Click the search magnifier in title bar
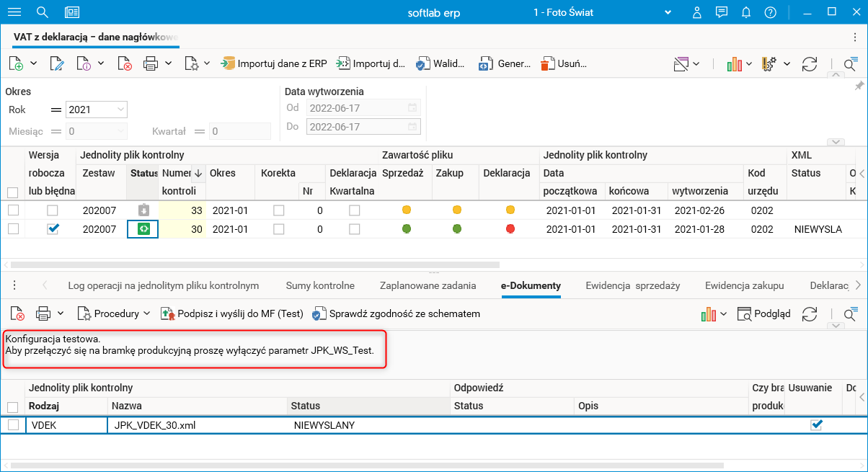Image resolution: width=868 pixels, height=472 pixels. [x=43, y=12]
